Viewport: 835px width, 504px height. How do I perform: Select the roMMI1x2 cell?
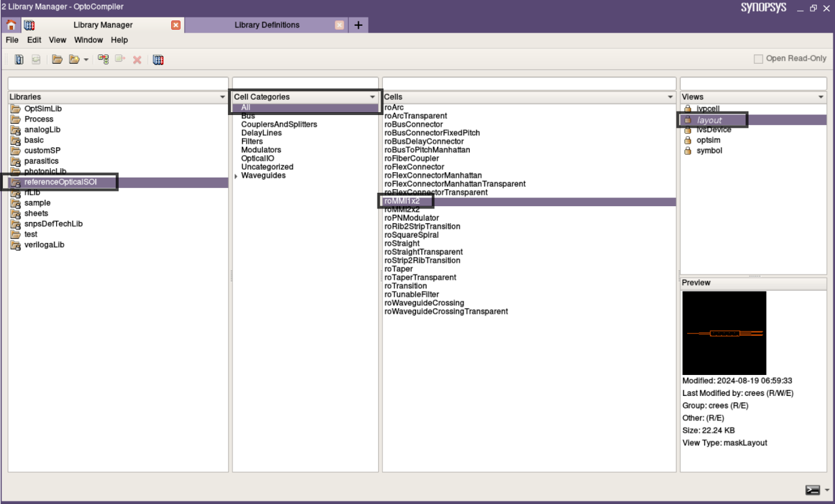click(x=529, y=201)
